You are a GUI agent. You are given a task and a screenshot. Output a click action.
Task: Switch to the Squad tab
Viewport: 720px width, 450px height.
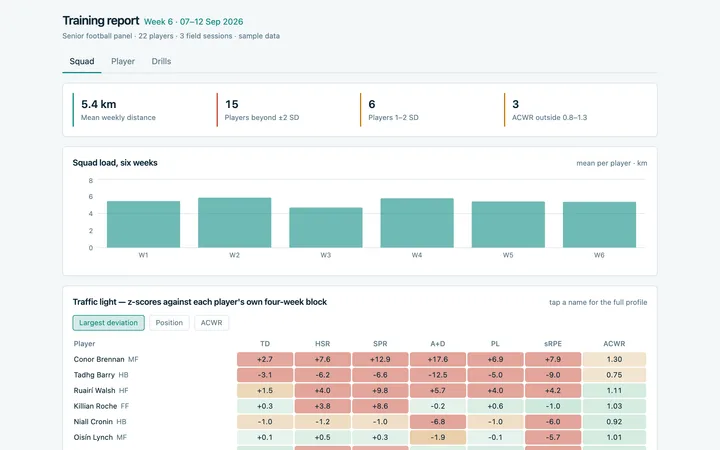click(x=82, y=62)
